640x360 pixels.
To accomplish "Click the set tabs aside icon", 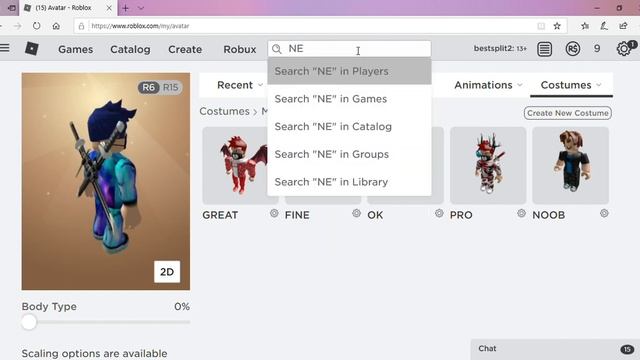I will point(11,8).
